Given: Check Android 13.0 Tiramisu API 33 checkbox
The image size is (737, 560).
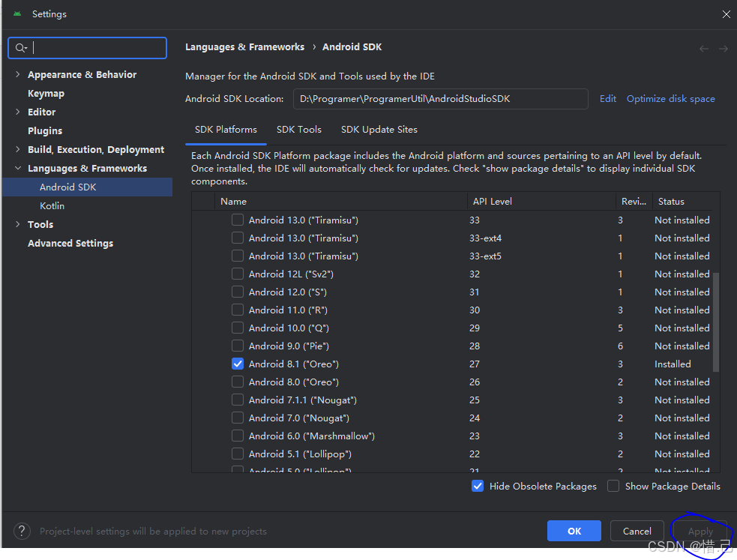Looking at the screenshot, I should (238, 220).
